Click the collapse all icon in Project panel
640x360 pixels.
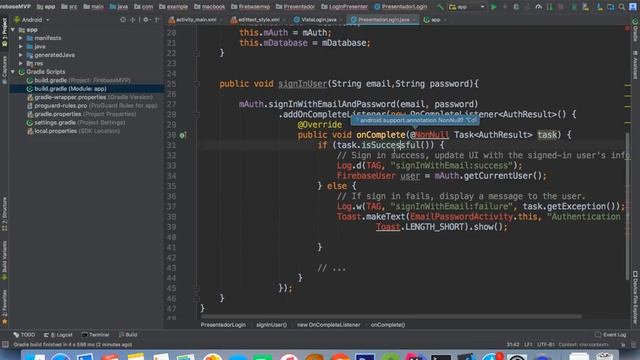coord(133,20)
